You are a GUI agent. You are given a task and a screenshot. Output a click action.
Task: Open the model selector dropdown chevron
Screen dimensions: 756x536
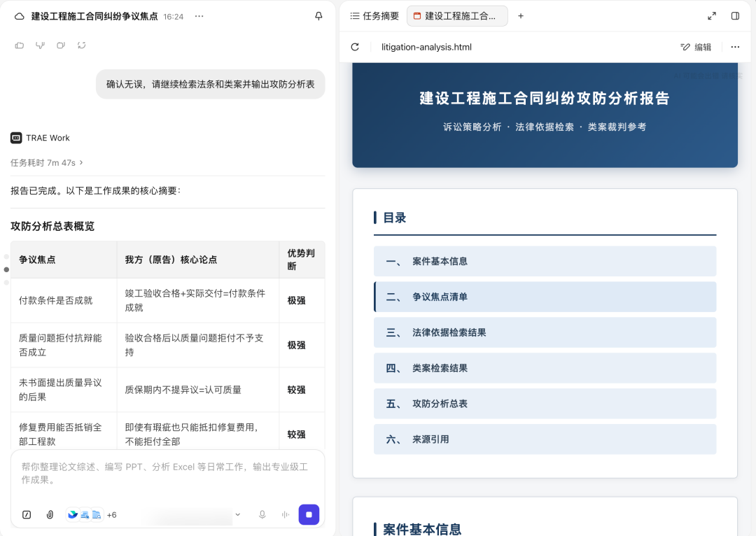[238, 515]
